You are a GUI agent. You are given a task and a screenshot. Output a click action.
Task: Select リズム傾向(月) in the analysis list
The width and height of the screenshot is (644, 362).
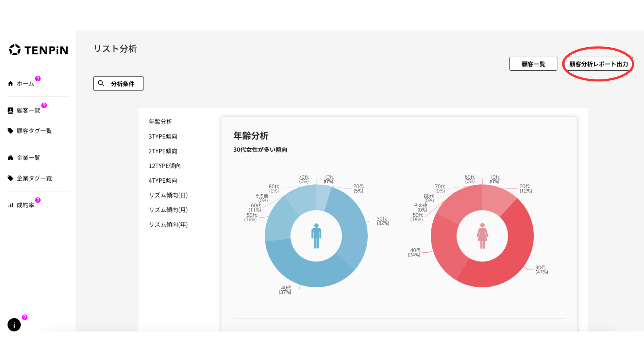click(x=168, y=210)
